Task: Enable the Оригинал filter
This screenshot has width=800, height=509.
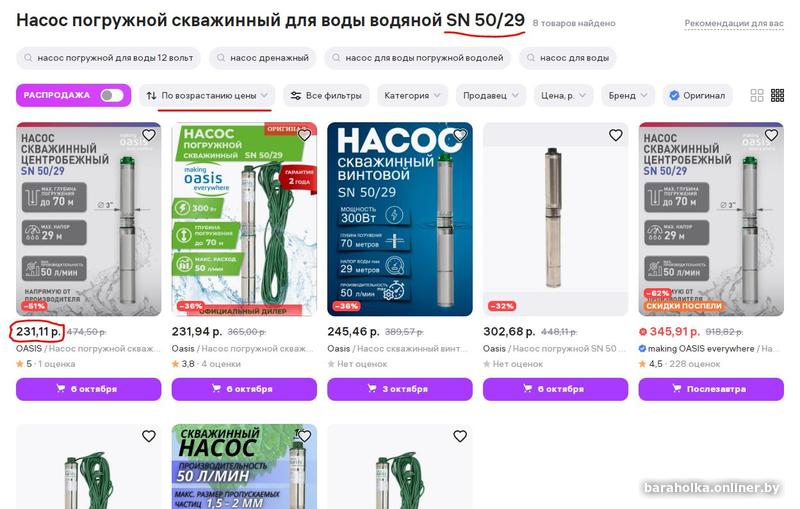Action: point(697,95)
